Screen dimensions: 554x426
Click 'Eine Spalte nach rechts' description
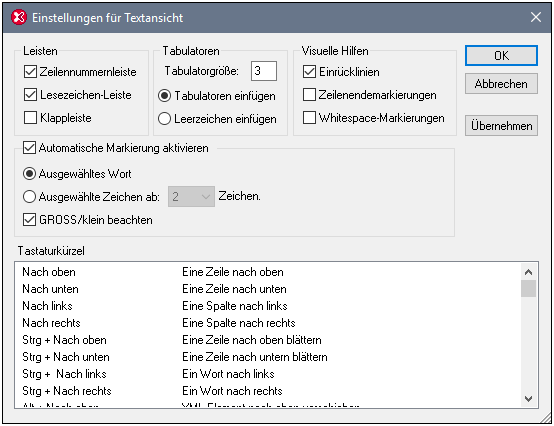[239, 323]
